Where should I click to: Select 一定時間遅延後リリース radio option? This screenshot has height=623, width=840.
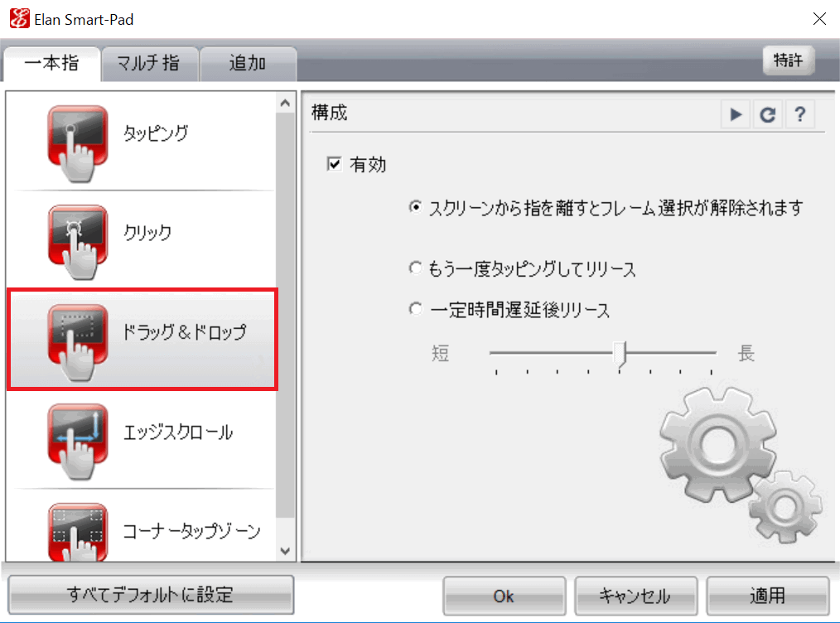tap(415, 308)
